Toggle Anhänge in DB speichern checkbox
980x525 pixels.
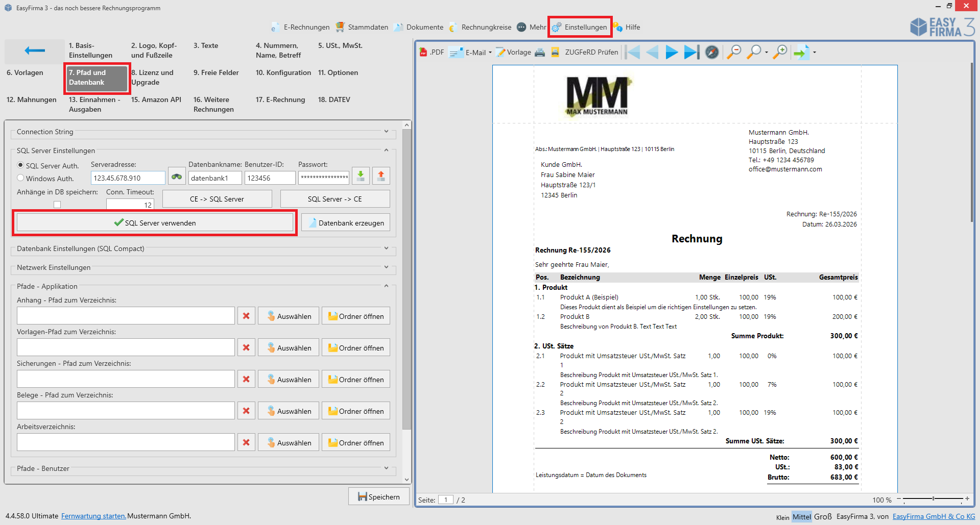(x=57, y=205)
